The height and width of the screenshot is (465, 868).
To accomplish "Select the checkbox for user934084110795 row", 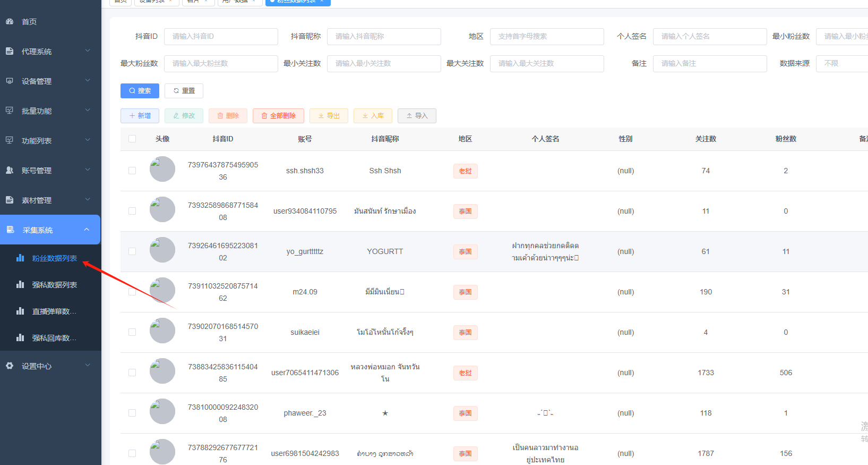I will pyautogui.click(x=132, y=211).
